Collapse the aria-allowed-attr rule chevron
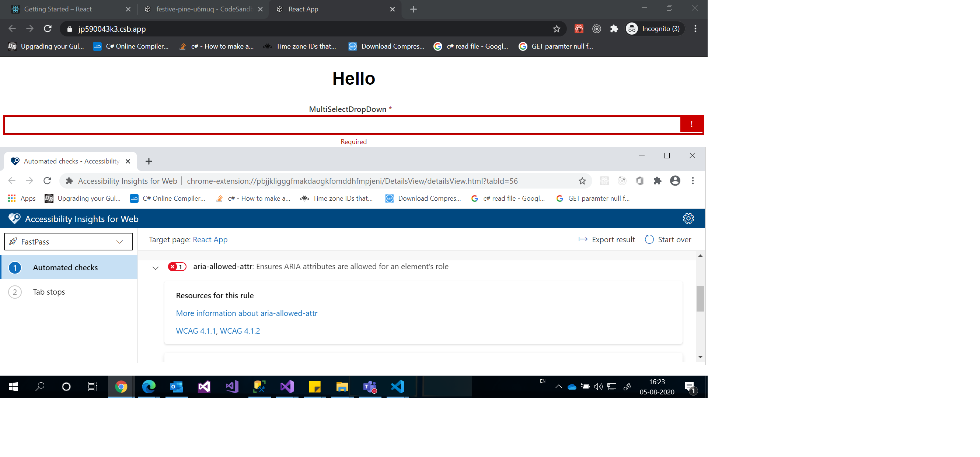 coord(155,268)
